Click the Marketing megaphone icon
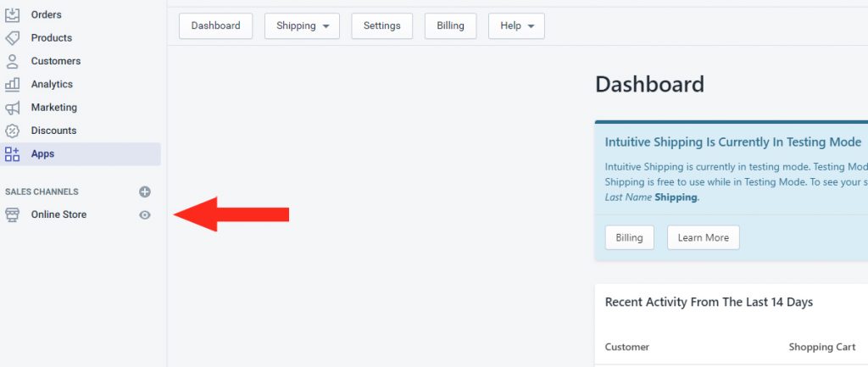Image resolution: width=868 pixels, height=367 pixels. tap(12, 108)
